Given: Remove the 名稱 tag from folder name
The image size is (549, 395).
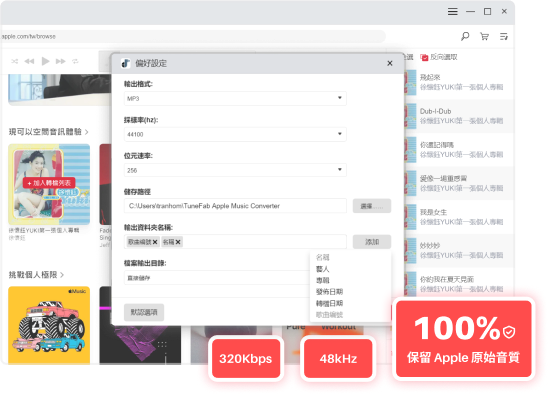Looking at the screenshot, I should coord(178,242).
